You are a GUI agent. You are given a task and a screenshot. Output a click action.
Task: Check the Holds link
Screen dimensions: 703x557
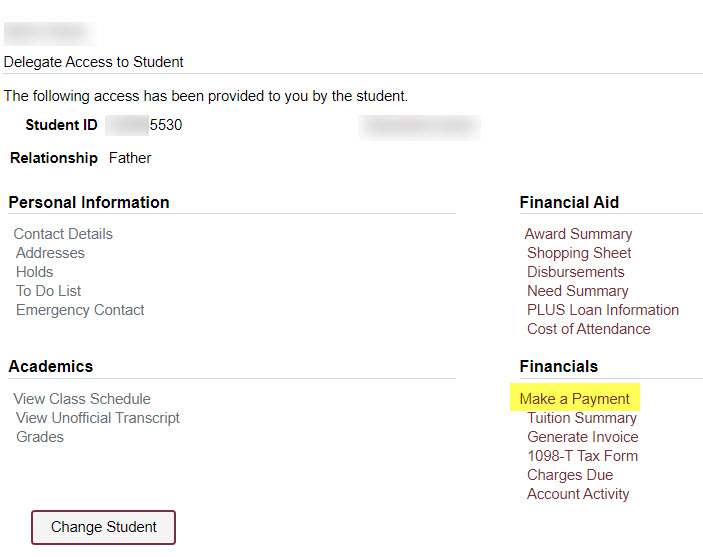[34, 272]
